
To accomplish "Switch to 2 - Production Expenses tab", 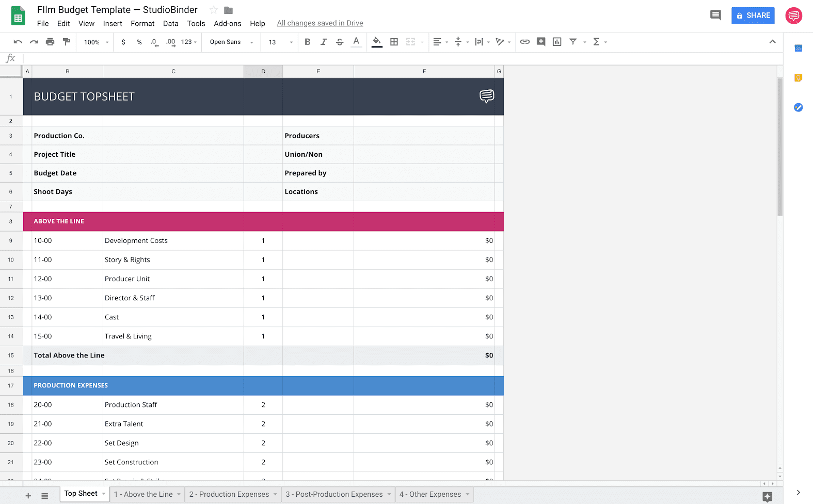I will pos(233,494).
